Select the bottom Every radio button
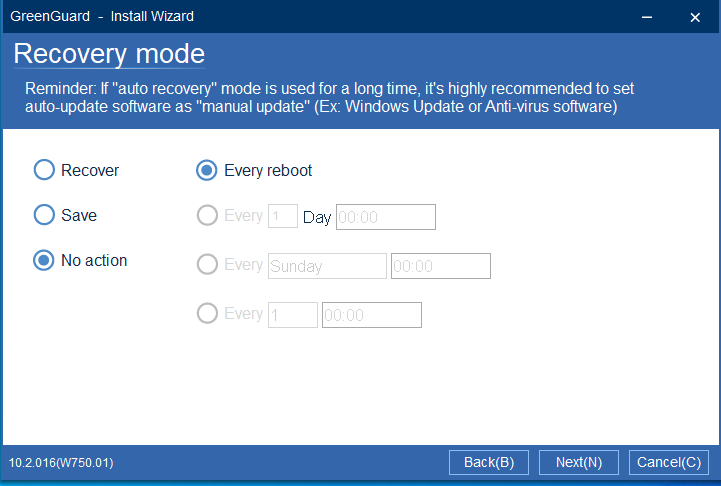Image resolution: width=721 pixels, height=486 pixels. 207,314
